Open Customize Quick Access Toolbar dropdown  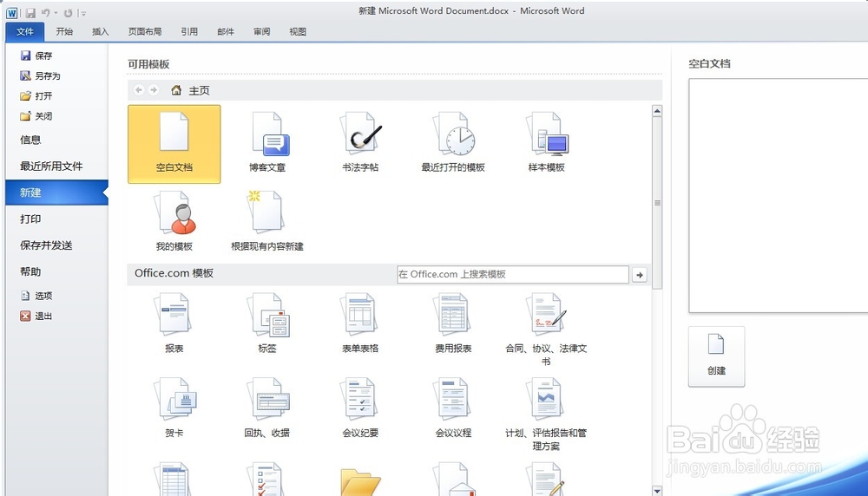(x=83, y=13)
